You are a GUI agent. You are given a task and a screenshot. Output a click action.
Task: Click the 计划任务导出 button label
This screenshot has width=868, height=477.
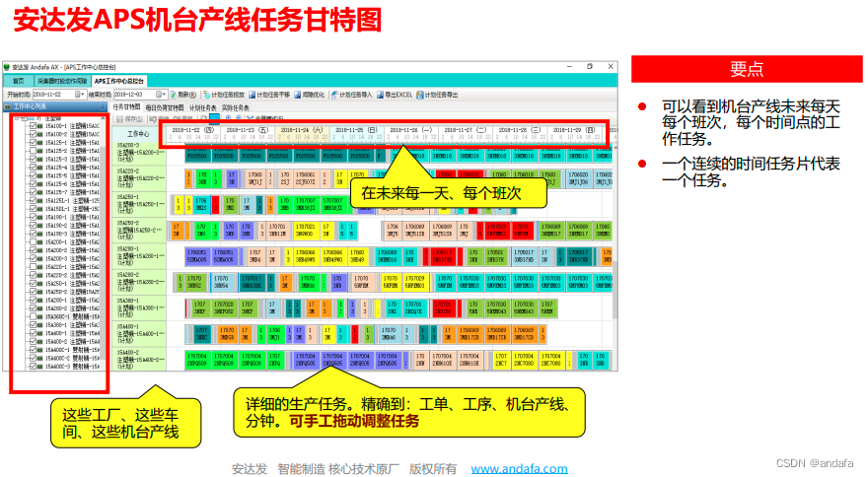(x=441, y=96)
